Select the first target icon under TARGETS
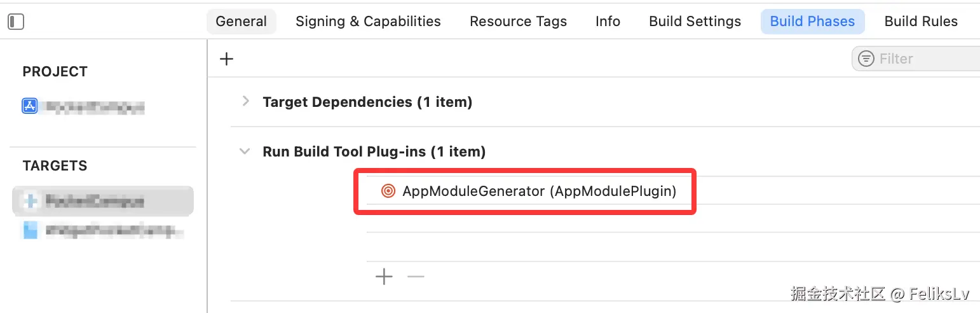Image resolution: width=980 pixels, height=313 pixels. click(30, 202)
